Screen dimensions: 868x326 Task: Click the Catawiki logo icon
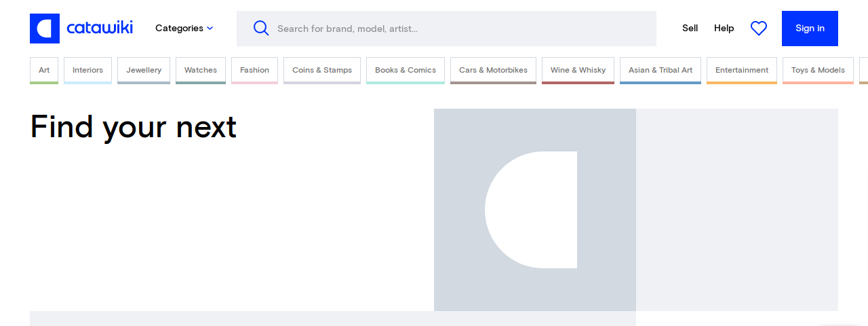tap(45, 29)
